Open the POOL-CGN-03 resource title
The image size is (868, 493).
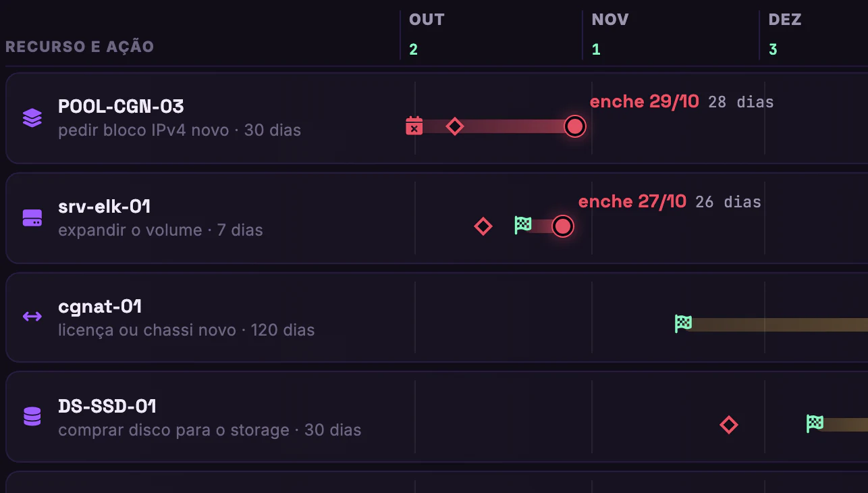tap(121, 107)
